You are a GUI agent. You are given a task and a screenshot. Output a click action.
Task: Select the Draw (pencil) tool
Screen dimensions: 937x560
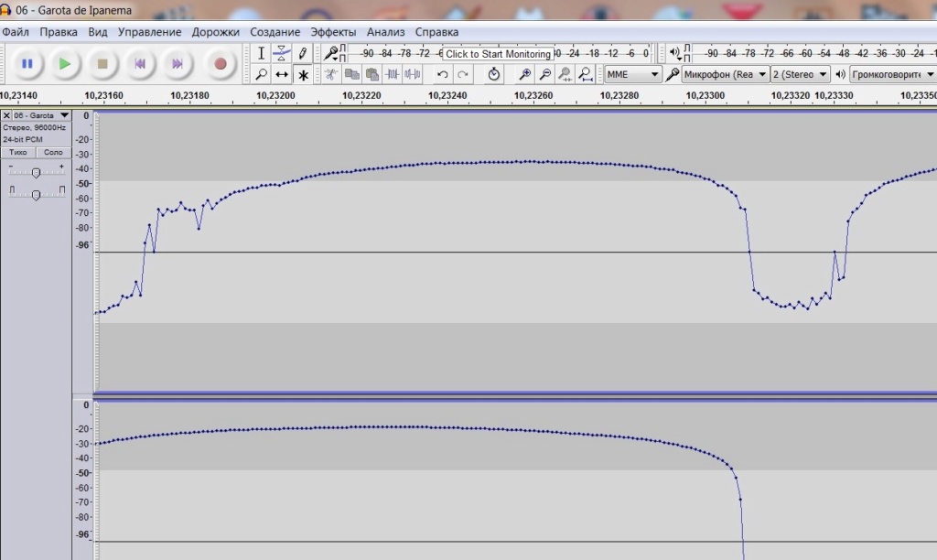click(x=302, y=53)
